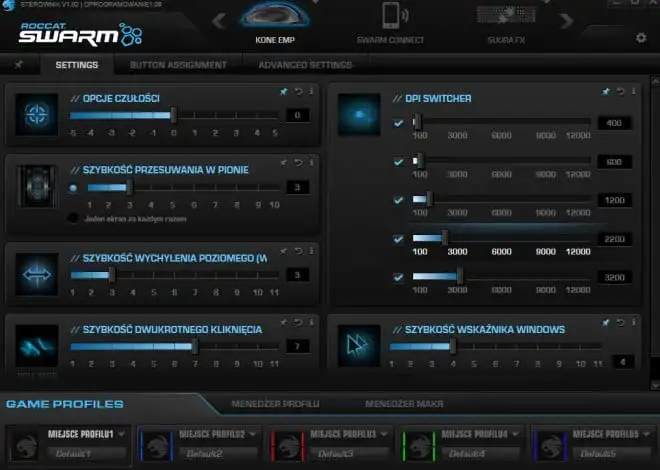Expand Miejsce Profilu5 dropdown
The width and height of the screenshot is (660, 470).
(x=647, y=434)
